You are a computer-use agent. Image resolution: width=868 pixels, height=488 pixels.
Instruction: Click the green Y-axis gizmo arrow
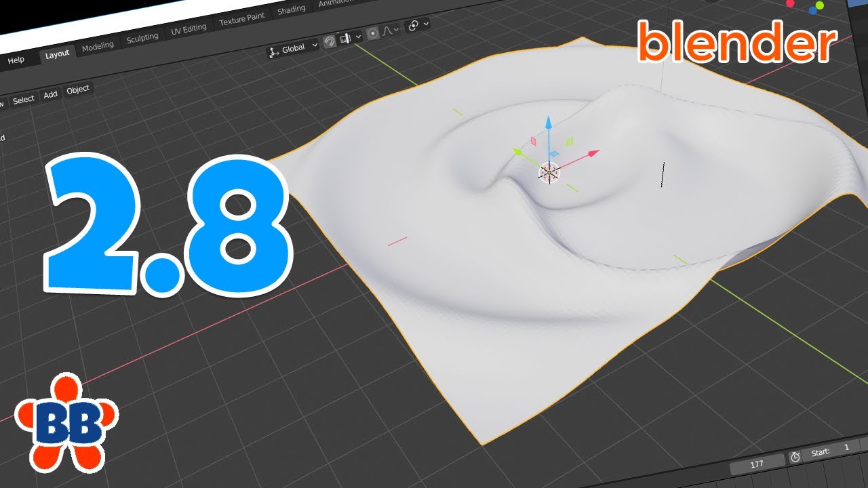(x=519, y=152)
